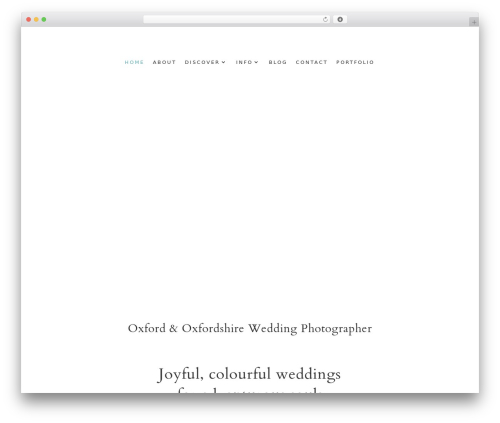Click the round button beside the address bar

point(340,20)
